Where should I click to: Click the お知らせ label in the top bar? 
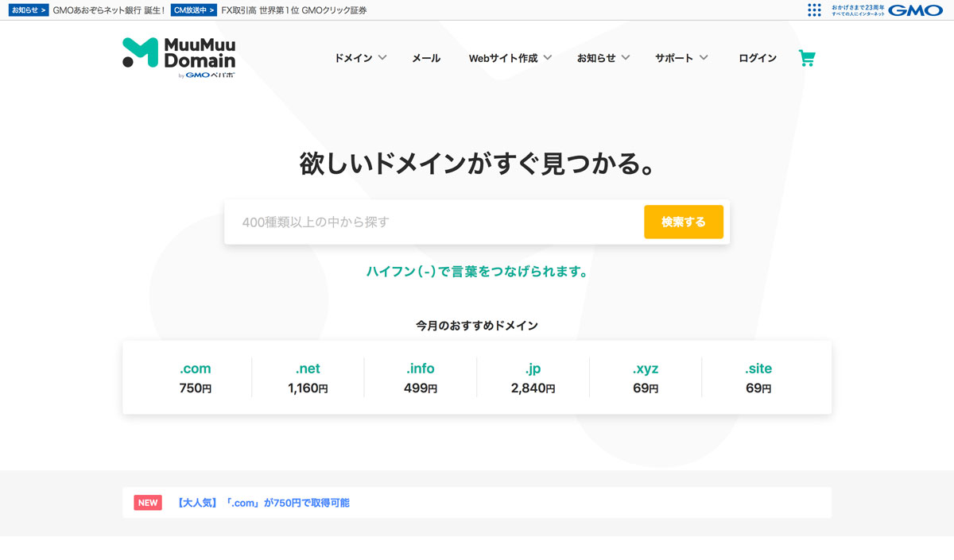[29, 10]
